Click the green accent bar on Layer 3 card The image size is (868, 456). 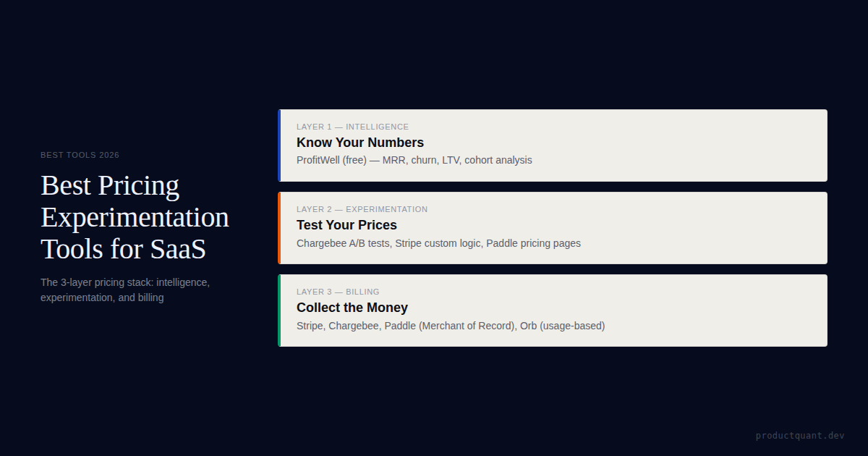coord(279,311)
